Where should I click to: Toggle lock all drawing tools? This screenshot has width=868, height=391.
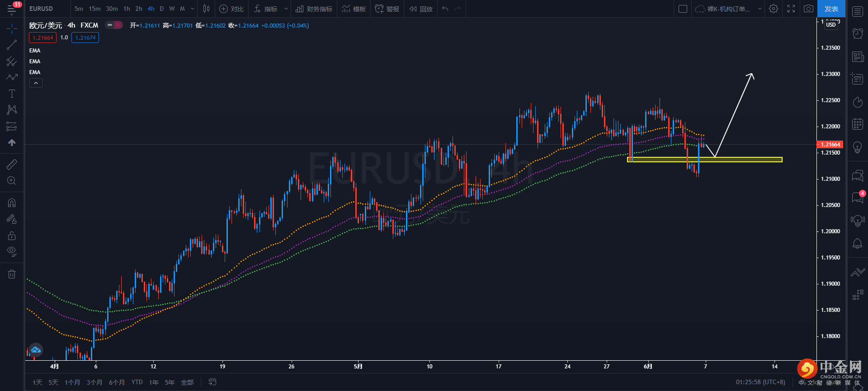click(12, 236)
